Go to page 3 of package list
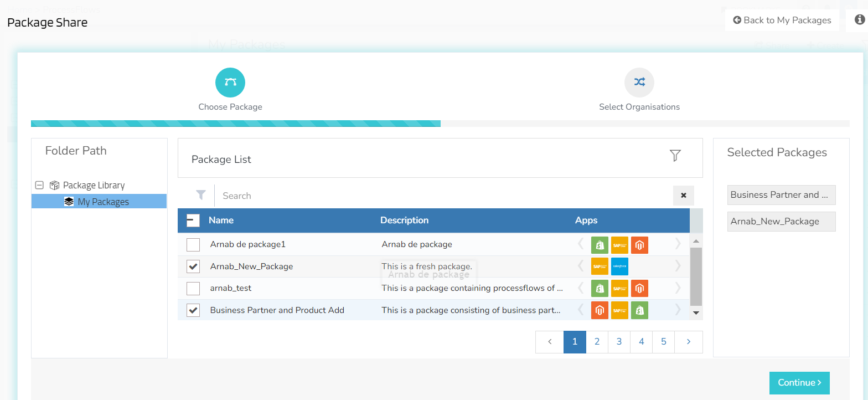 [619, 342]
